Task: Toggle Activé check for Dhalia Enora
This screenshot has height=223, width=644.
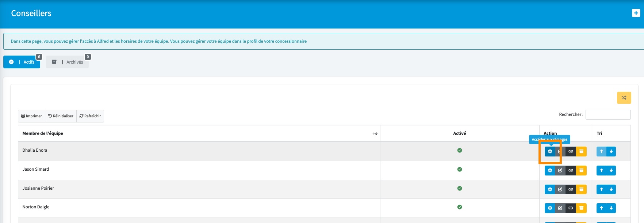Action: (x=460, y=150)
